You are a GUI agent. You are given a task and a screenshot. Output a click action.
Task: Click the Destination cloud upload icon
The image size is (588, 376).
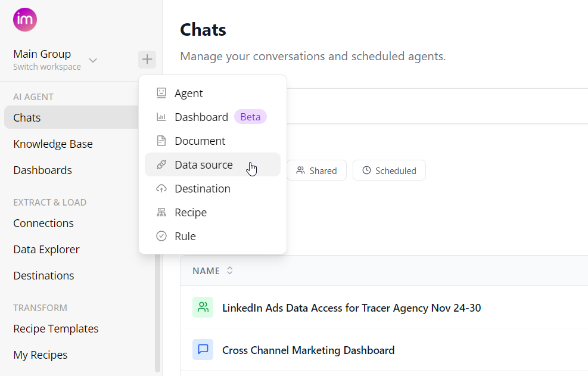161,189
